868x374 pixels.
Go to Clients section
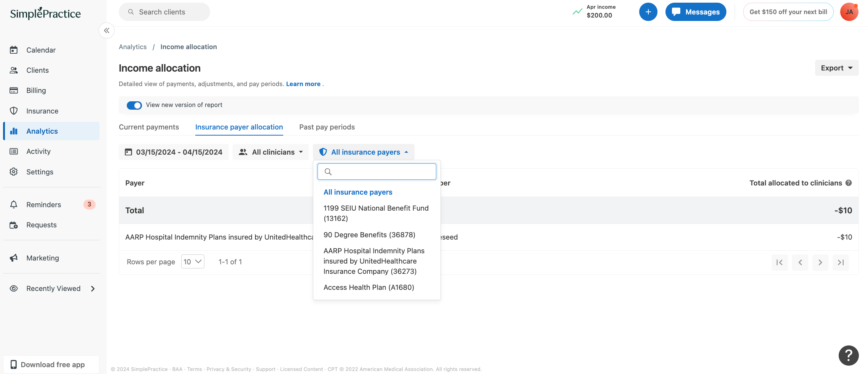tap(37, 70)
